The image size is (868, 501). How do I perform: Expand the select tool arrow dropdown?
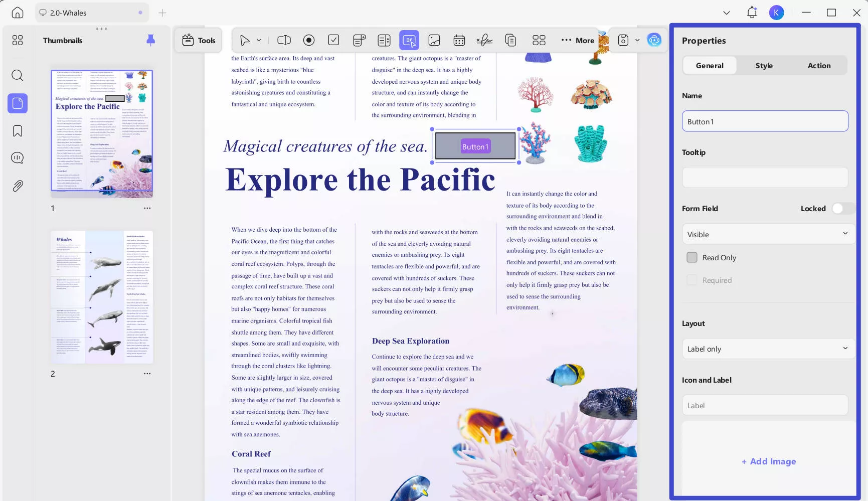259,40
